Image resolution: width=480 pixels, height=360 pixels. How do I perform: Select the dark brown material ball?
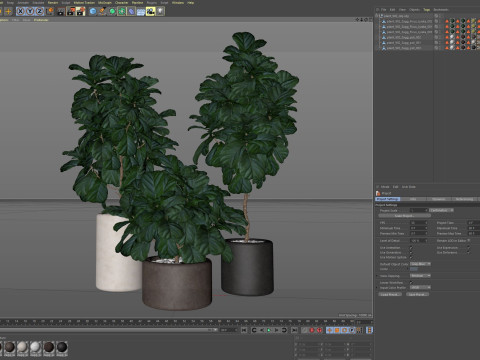click(x=49, y=347)
